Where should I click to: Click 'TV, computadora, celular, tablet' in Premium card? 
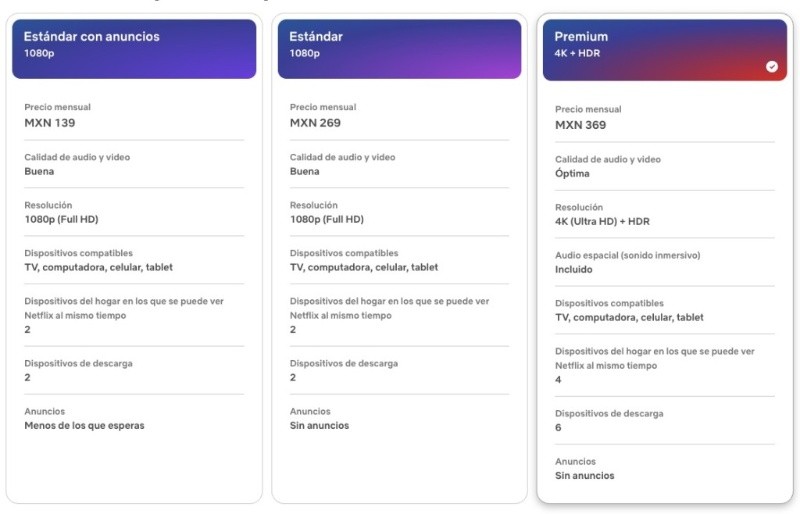pos(629,317)
